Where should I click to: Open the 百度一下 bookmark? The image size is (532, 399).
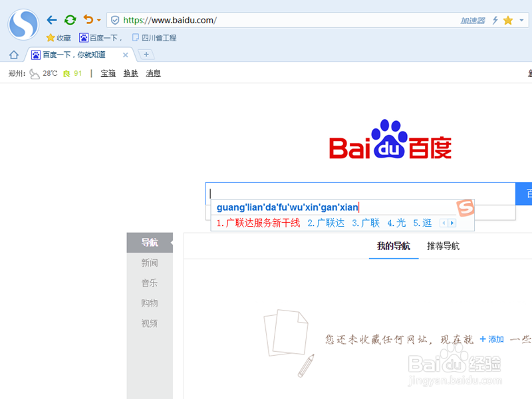point(100,38)
